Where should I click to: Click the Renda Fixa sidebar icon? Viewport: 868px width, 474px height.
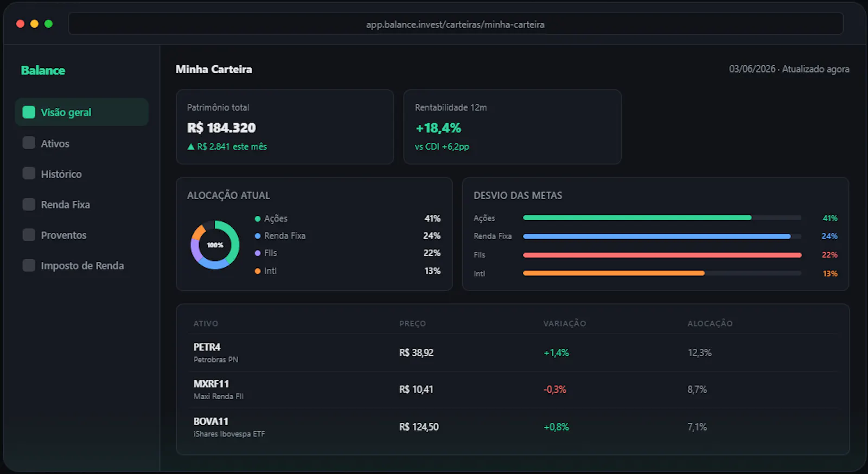click(29, 204)
